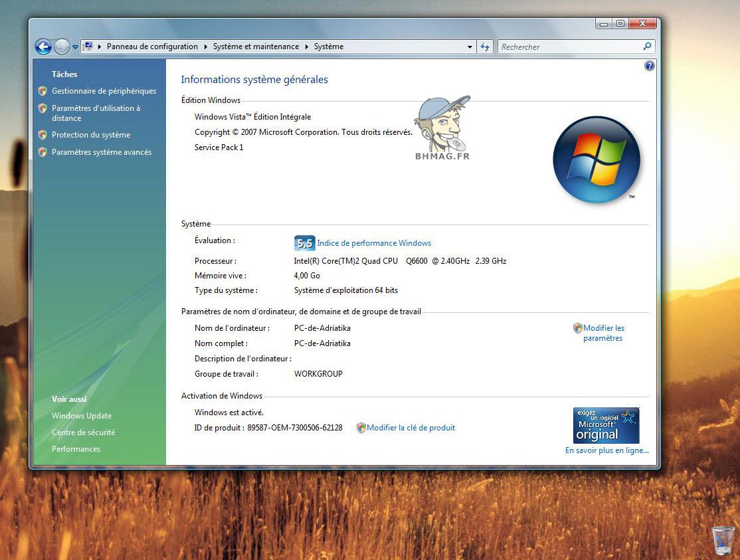Click the Microsoft original software badge
The width and height of the screenshot is (740, 560).
click(606, 425)
